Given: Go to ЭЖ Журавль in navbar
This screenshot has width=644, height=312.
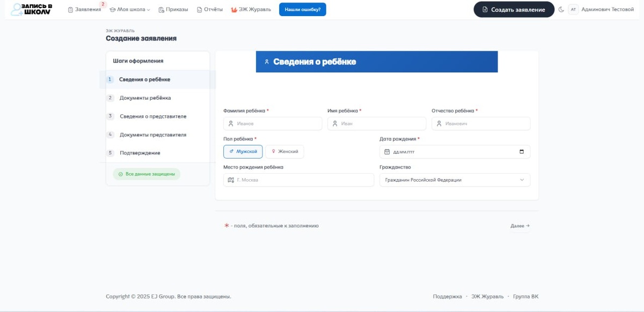Looking at the screenshot, I should (x=251, y=10).
